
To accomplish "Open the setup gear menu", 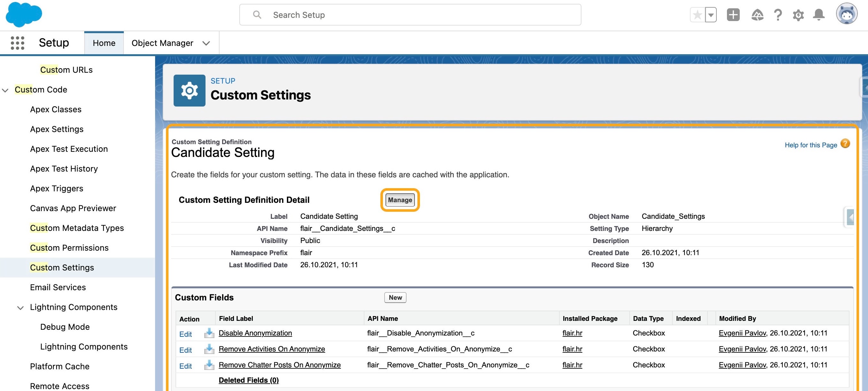I will pos(798,15).
